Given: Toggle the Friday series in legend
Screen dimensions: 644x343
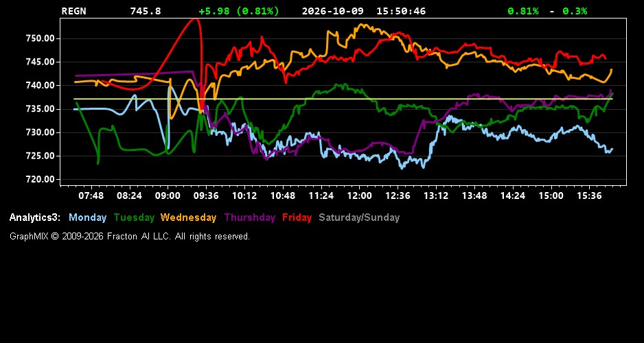Looking at the screenshot, I should [297, 217].
